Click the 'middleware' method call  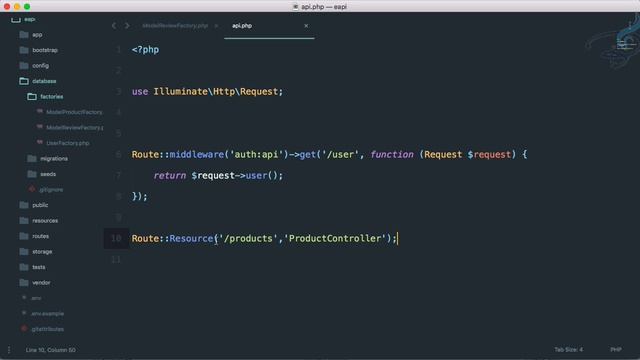197,154
